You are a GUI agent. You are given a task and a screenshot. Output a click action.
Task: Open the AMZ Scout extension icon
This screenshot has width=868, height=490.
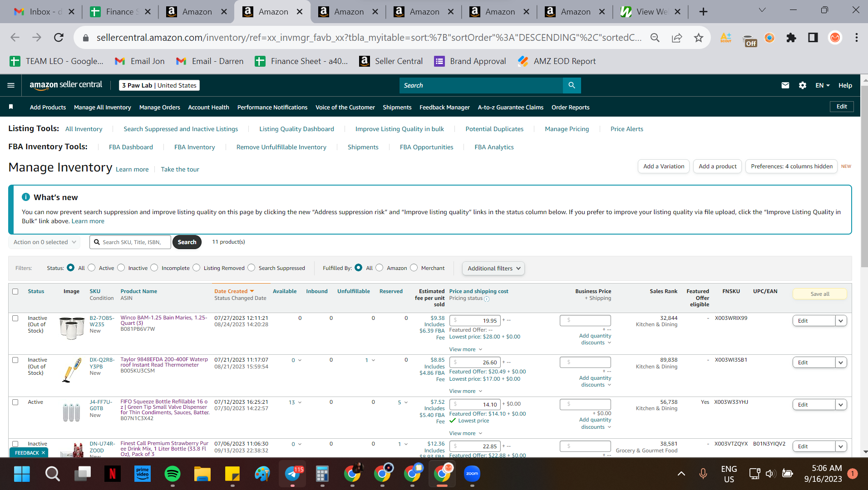726,38
